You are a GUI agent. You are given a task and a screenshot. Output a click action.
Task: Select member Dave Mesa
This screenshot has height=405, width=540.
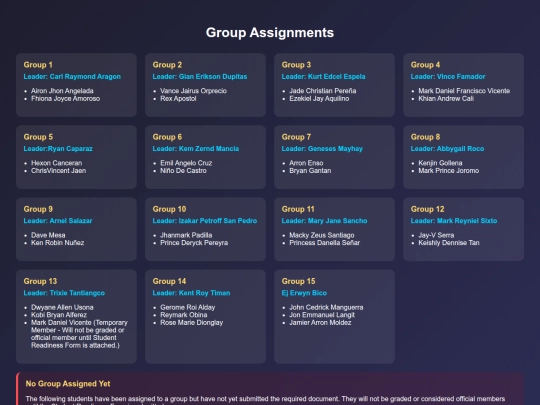pyautogui.click(x=48, y=235)
